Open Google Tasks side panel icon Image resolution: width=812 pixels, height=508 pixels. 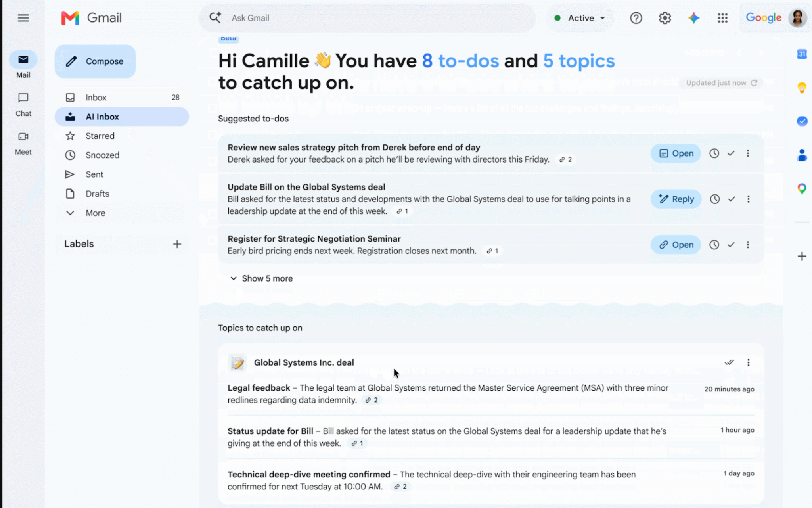[802, 121]
